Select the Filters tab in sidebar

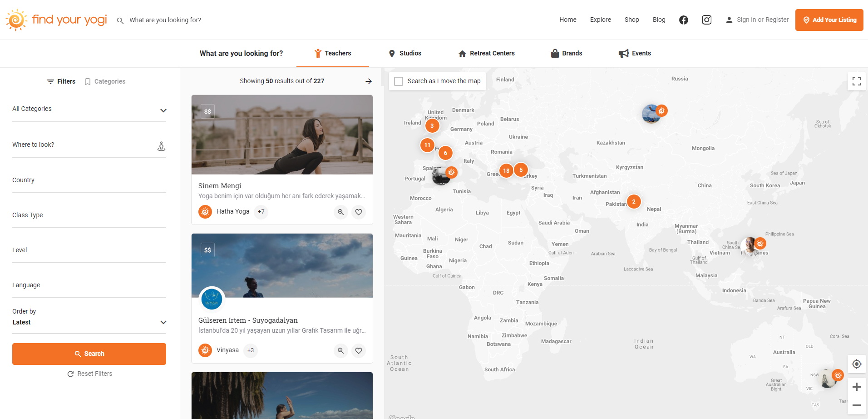[x=61, y=82]
